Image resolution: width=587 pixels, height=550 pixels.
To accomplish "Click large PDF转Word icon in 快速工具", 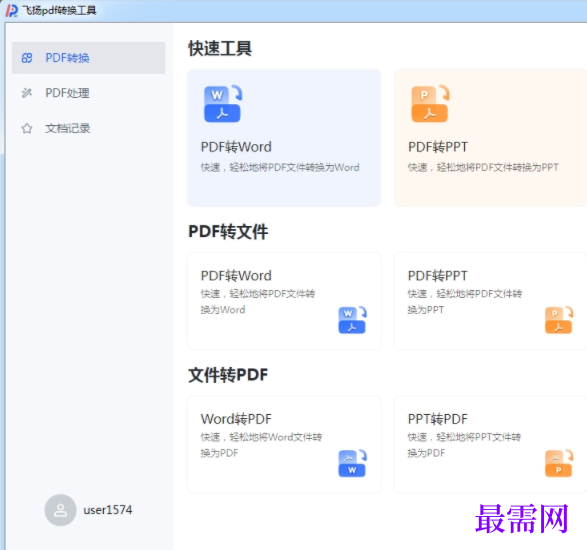I will point(223,104).
